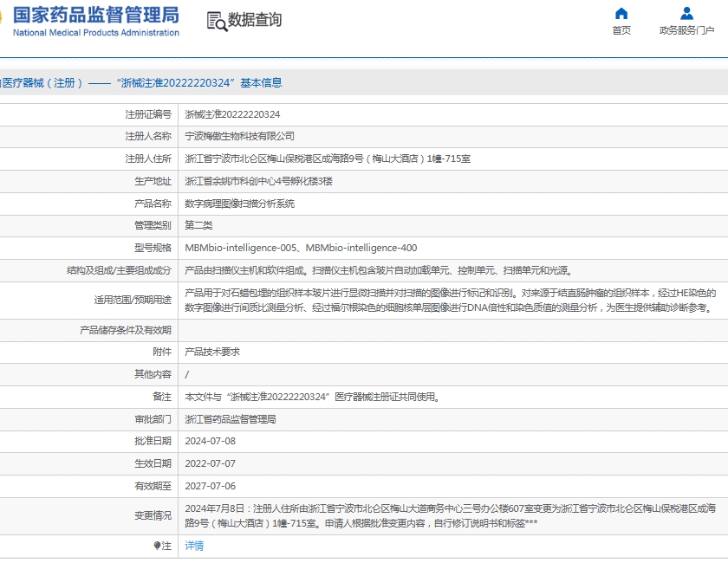Click the 生产地址 field label
The image size is (728, 563).
click(153, 181)
